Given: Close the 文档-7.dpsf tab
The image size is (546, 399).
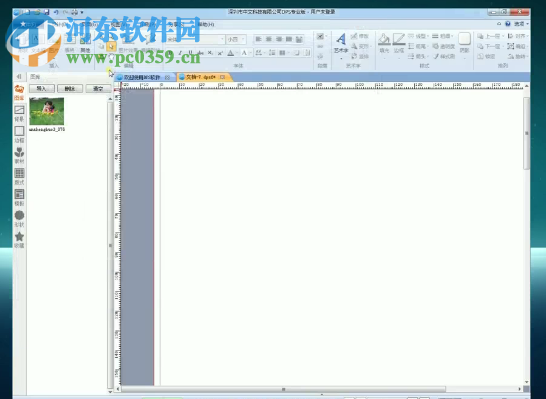Looking at the screenshot, I should click(222, 77).
